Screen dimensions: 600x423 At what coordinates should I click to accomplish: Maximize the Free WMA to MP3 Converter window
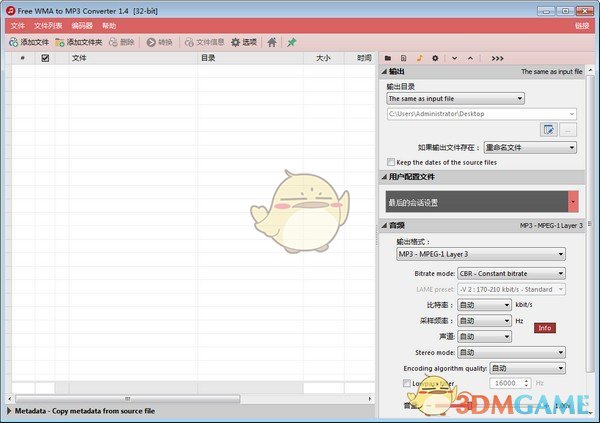565,11
